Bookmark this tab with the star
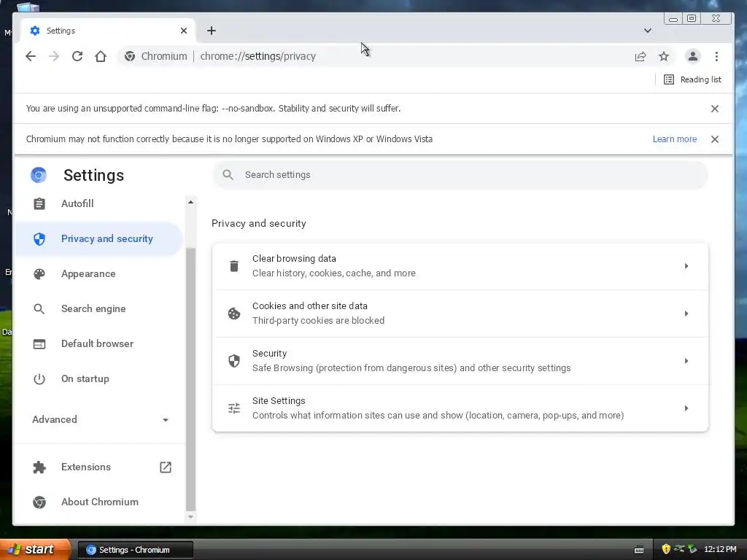Viewport: 747px width, 560px height. (664, 56)
